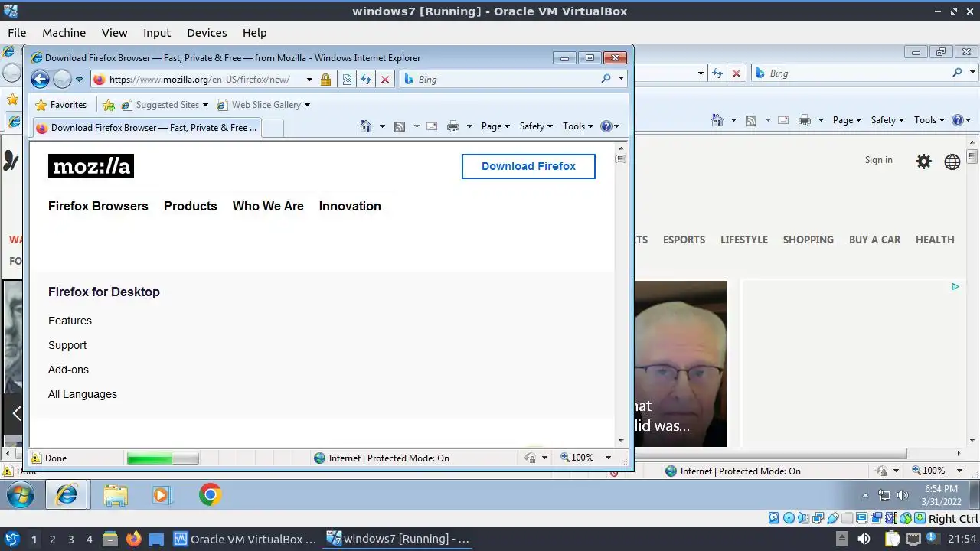
Task: Expand the Home options arrow in front window
Action: click(382, 126)
